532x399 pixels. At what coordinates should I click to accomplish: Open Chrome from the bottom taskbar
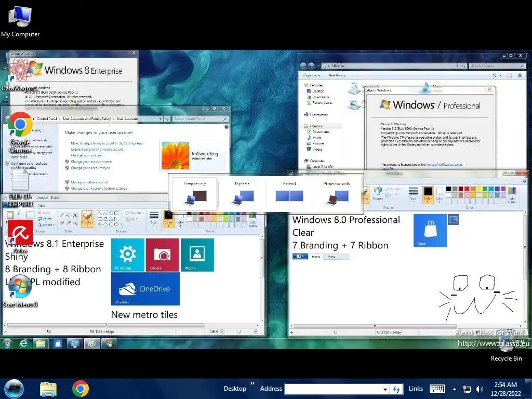pyautogui.click(x=81, y=389)
